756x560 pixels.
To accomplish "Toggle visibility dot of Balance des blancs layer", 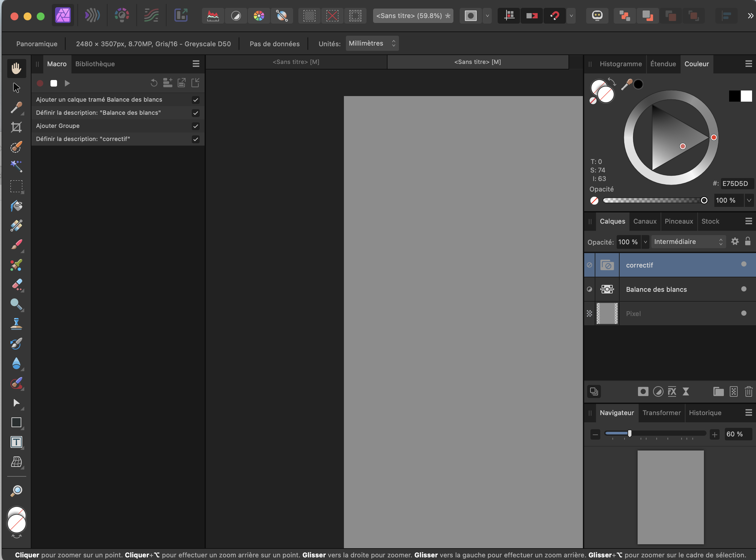I will click(744, 289).
